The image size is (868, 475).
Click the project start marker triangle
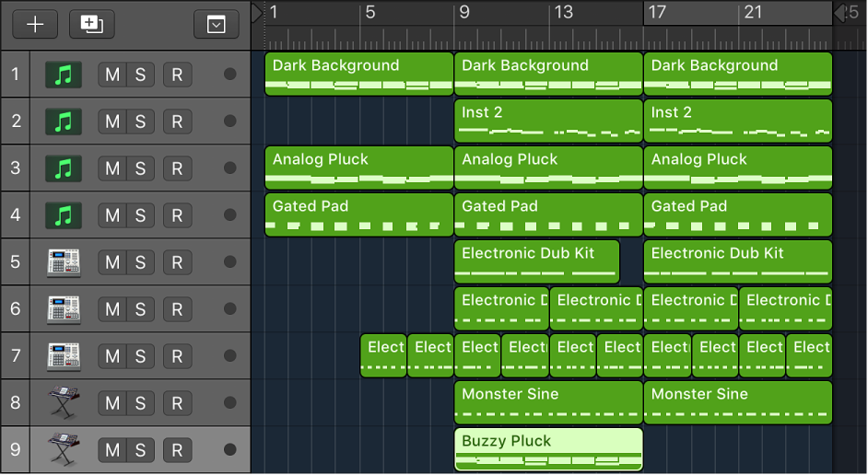[x=257, y=13]
